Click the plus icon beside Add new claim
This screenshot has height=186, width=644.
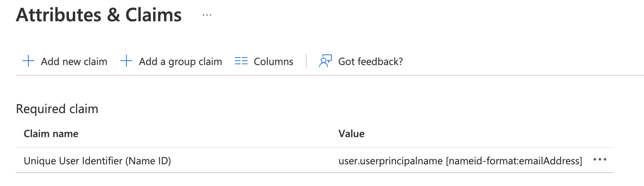point(28,61)
